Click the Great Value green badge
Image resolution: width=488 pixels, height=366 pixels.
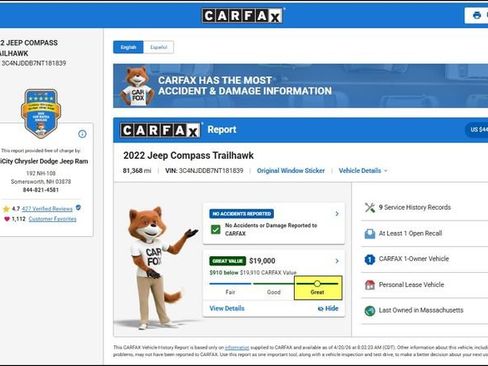pos(228,261)
